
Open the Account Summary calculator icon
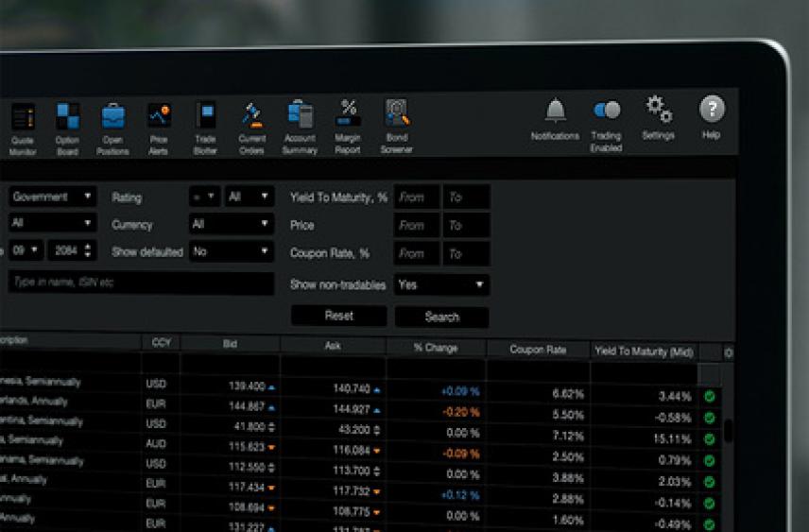click(300, 114)
